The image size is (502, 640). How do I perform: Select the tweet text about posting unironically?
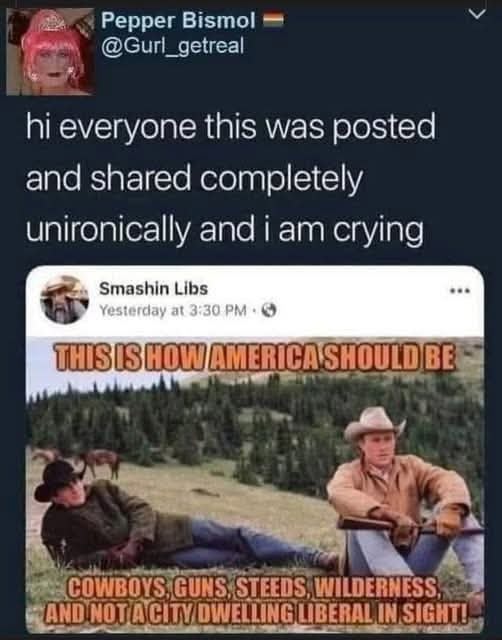231,179
